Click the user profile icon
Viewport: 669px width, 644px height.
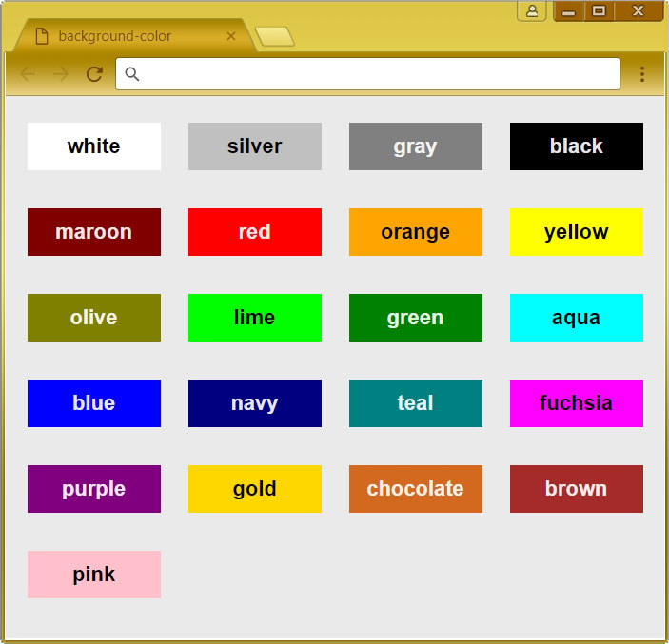pos(532,10)
